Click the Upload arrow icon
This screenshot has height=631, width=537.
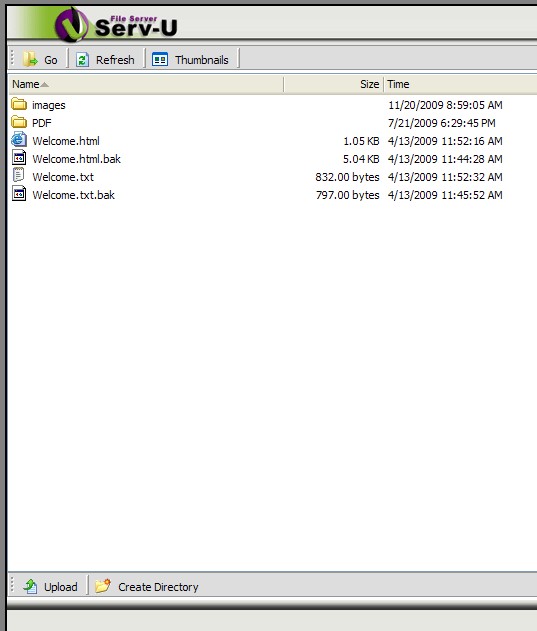tap(30, 586)
